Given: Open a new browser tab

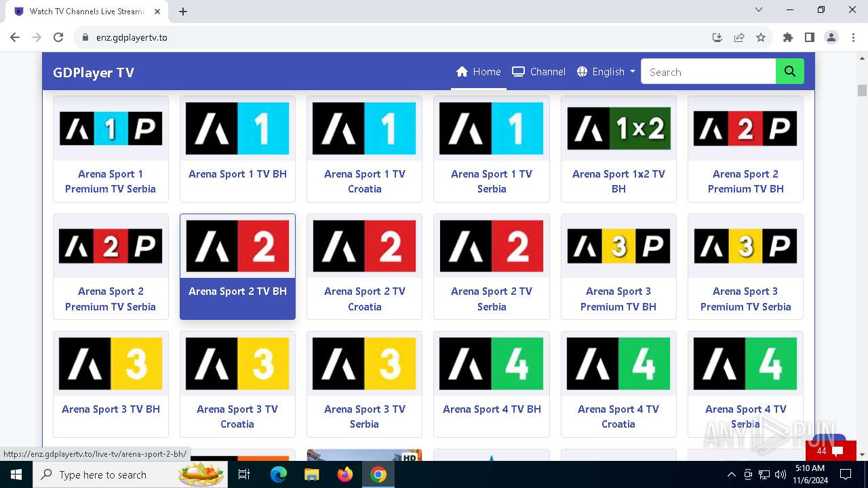Looking at the screenshot, I should (183, 12).
